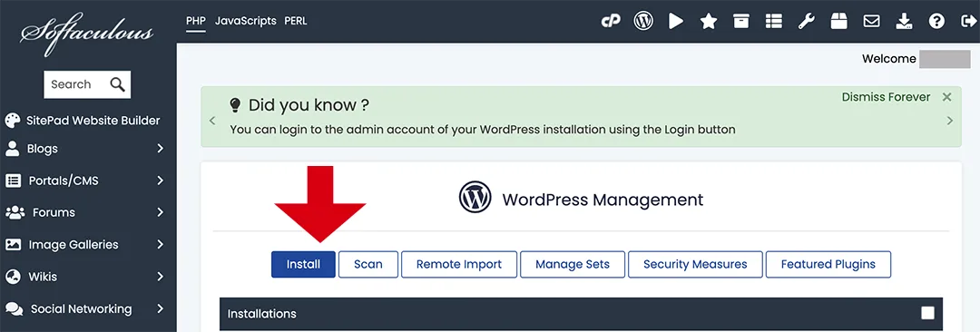Expand the Social Networking chevron
Image resolution: width=980 pixels, height=332 pixels.
[160, 308]
